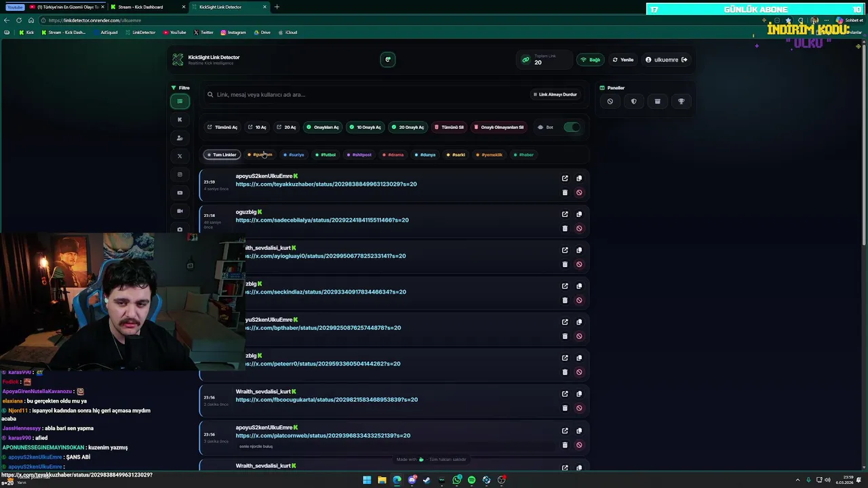The width and height of the screenshot is (868, 488).
Task: Open the x.com/ayiogluayi0 status link
Action: click(x=325, y=256)
